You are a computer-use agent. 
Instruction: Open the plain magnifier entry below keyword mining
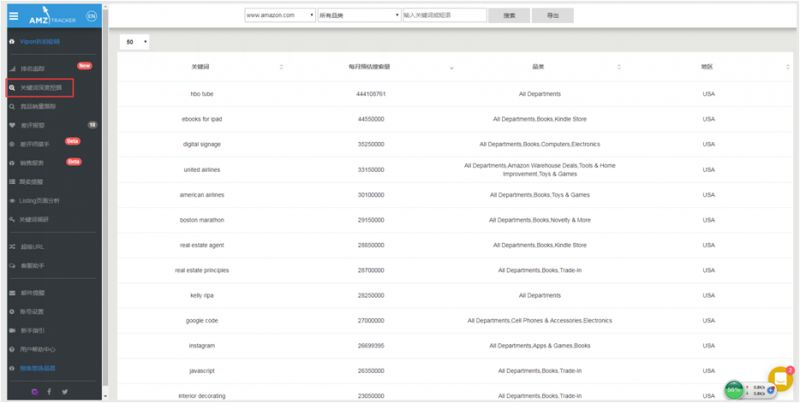(x=33, y=107)
